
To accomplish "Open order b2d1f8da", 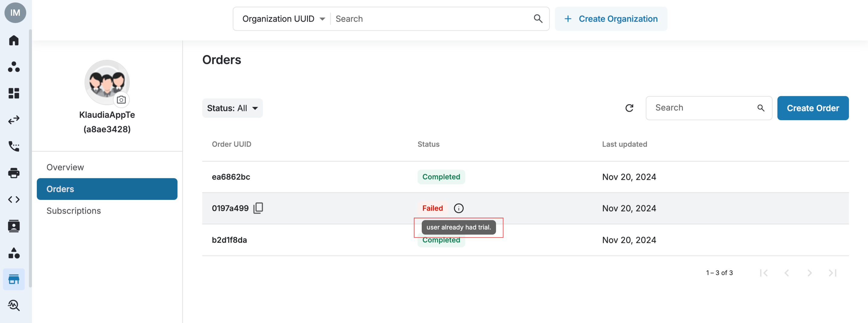I will click(x=229, y=240).
